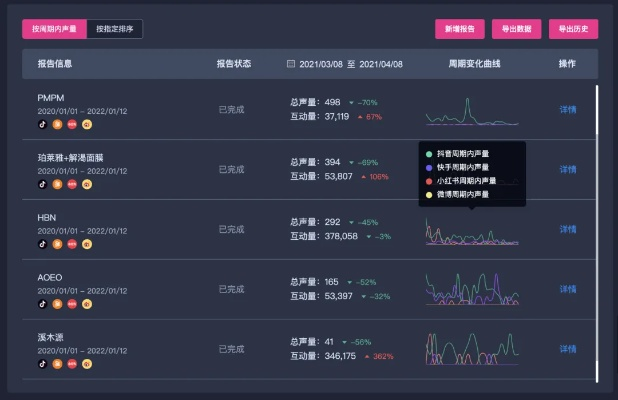The width and height of the screenshot is (618, 400).
Task: Click the 互动量 value 378,058
Action: click(x=341, y=236)
